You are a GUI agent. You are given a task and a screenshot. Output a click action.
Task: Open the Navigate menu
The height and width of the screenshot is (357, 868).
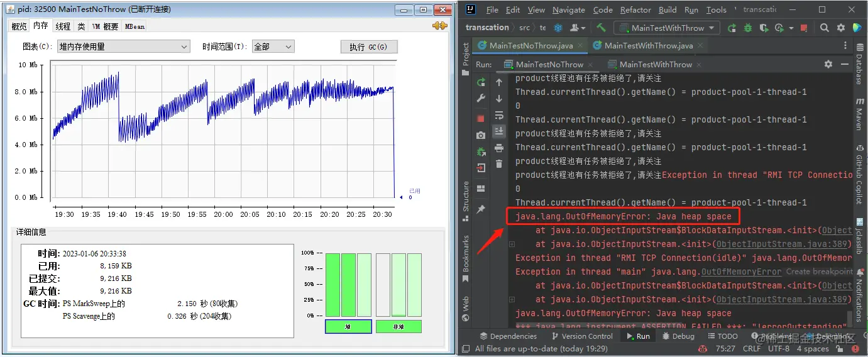(569, 9)
